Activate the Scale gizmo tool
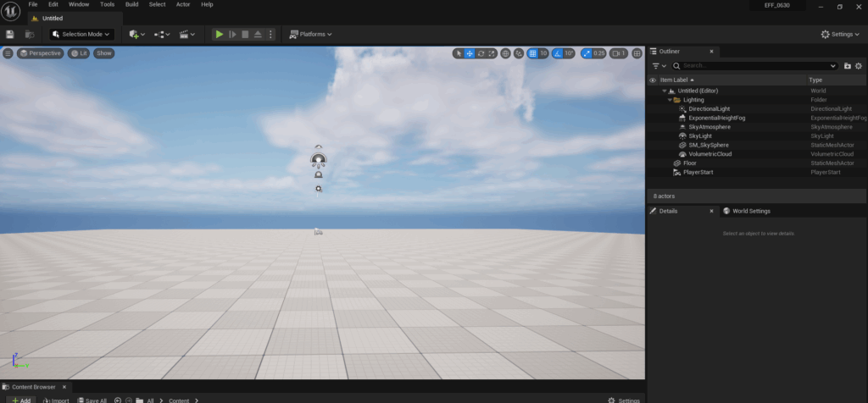The image size is (868, 403). (492, 53)
